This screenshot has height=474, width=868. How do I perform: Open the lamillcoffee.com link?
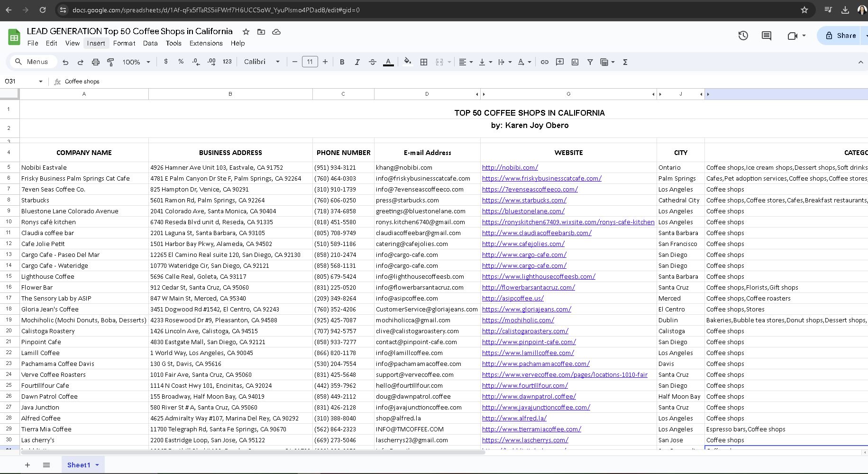pyautogui.click(x=528, y=353)
